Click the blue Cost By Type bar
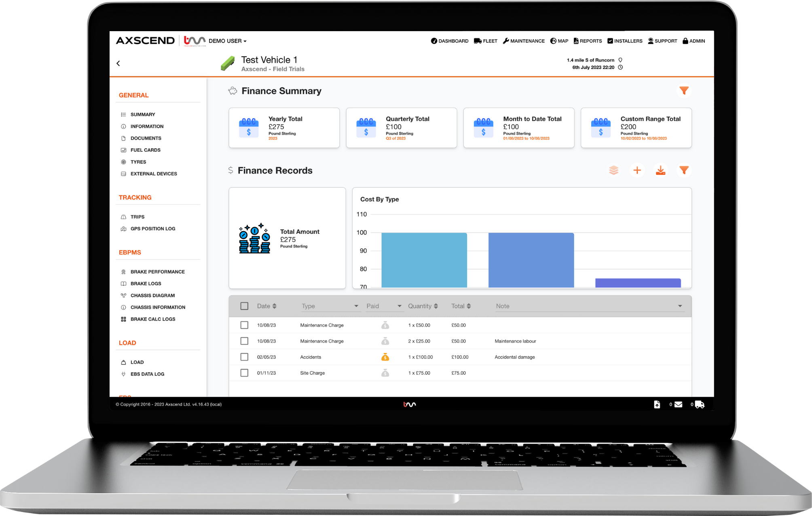812x516 pixels. [x=423, y=259]
